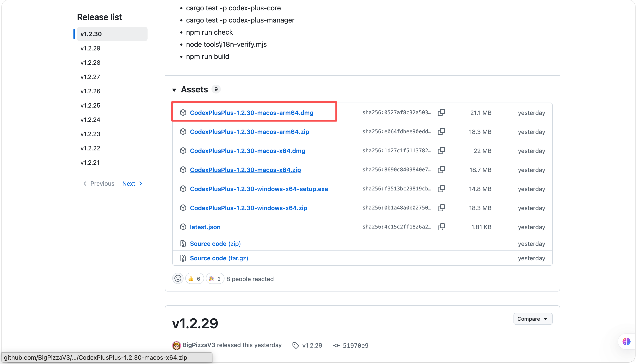Download CodexPlusPlus-1.2.30-windows-x64.zip
Image resolution: width=637 pixels, height=364 pixels.
tap(248, 208)
